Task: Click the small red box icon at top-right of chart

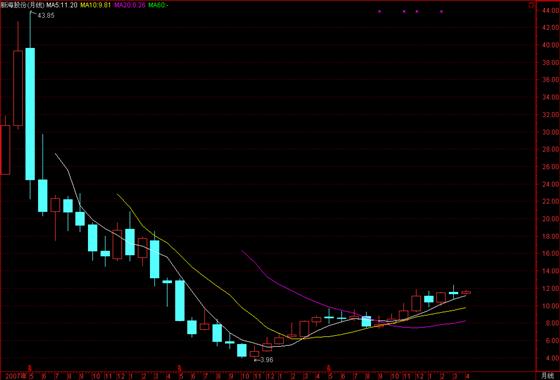Action: click(532, 5)
